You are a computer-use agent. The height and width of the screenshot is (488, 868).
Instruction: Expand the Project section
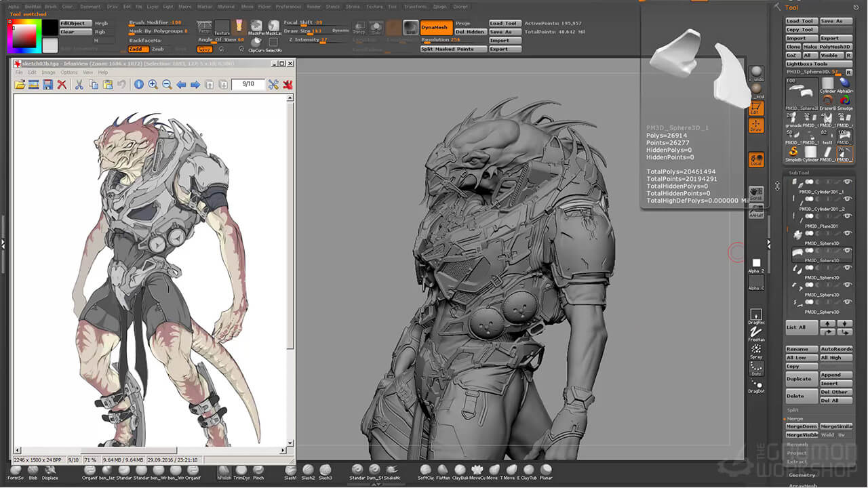coord(797,453)
